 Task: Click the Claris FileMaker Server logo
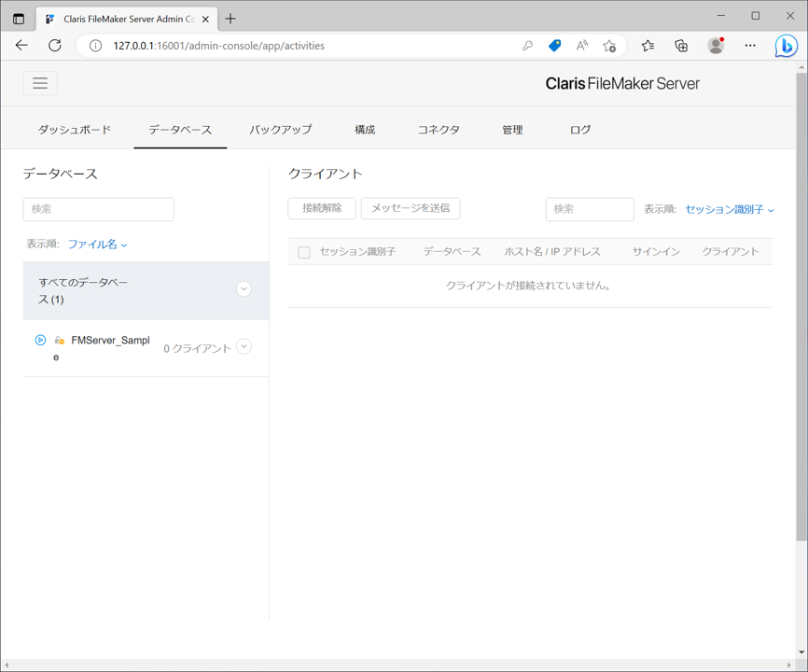tap(622, 83)
